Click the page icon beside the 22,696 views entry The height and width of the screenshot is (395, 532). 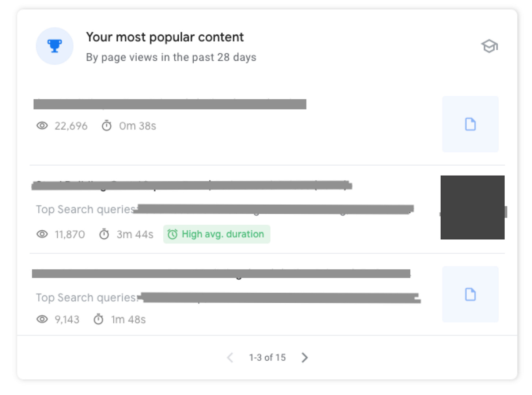470,124
